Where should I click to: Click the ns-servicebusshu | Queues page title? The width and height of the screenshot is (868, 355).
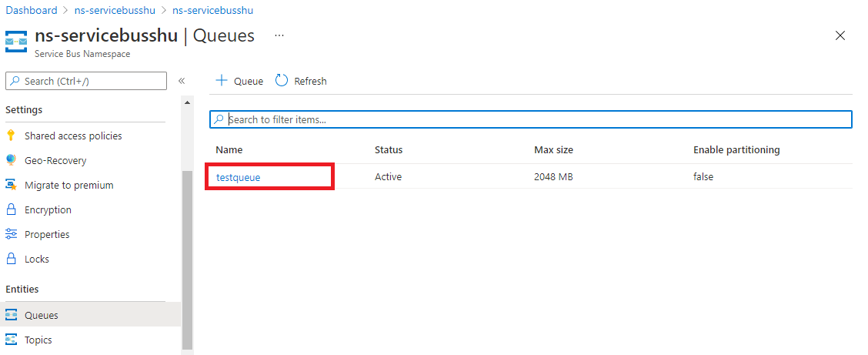point(145,36)
